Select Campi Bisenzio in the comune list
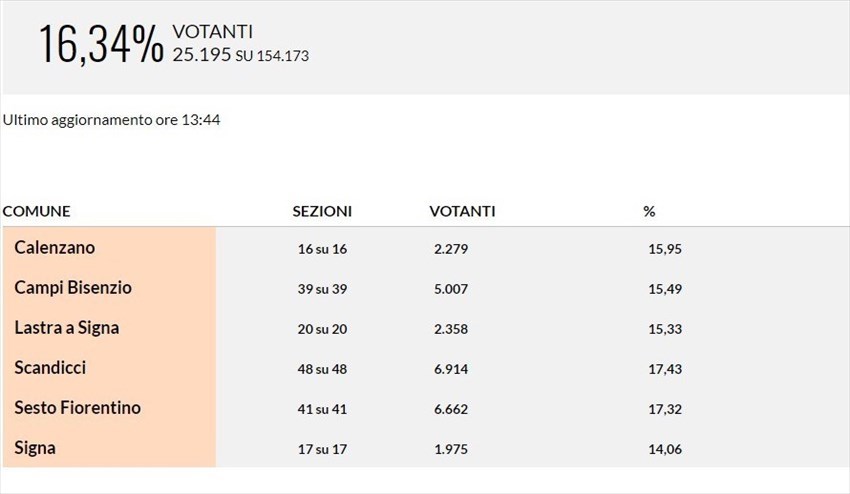Screen dimensions: 850x494 click(73, 288)
